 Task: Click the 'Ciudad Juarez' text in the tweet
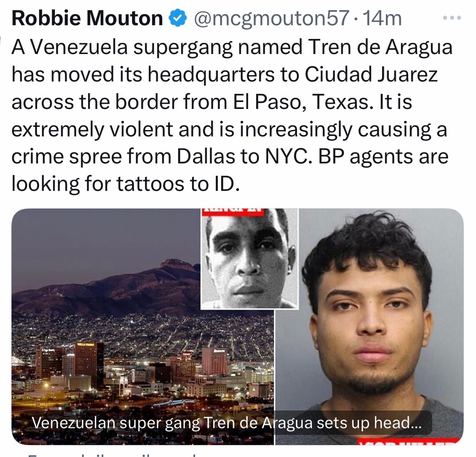[x=371, y=74]
